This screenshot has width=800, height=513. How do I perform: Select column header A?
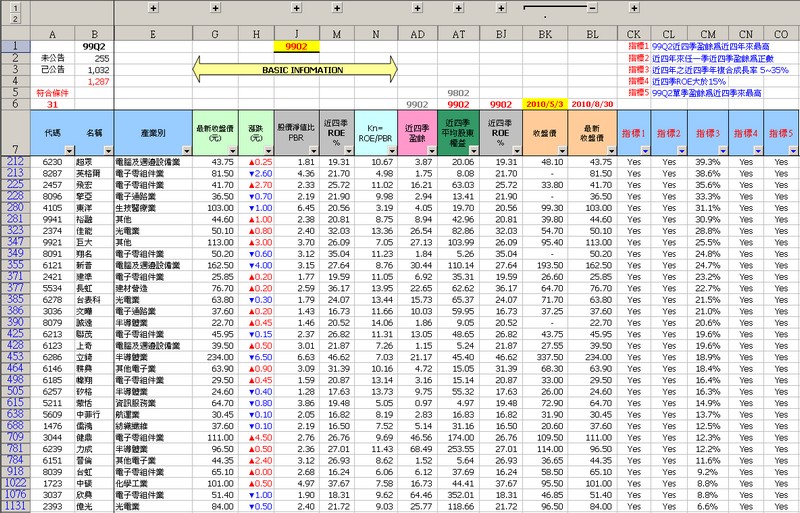pyautogui.click(x=53, y=34)
